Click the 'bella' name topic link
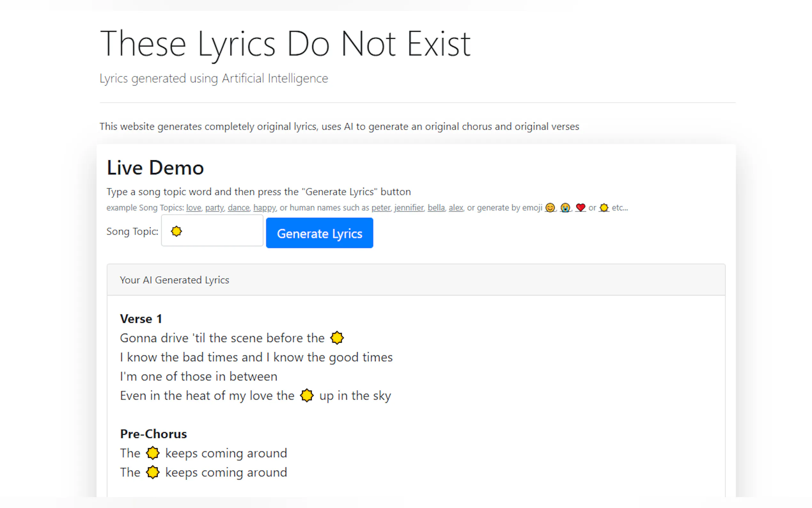 click(x=436, y=208)
